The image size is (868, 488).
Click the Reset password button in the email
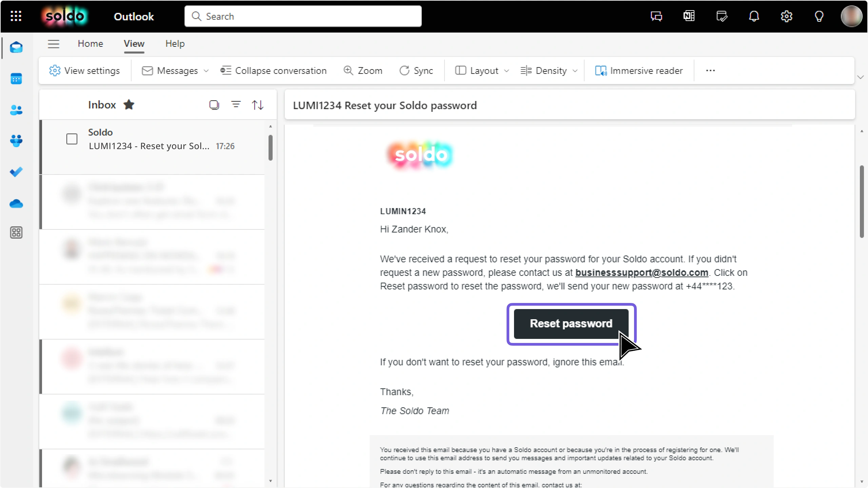tap(571, 323)
